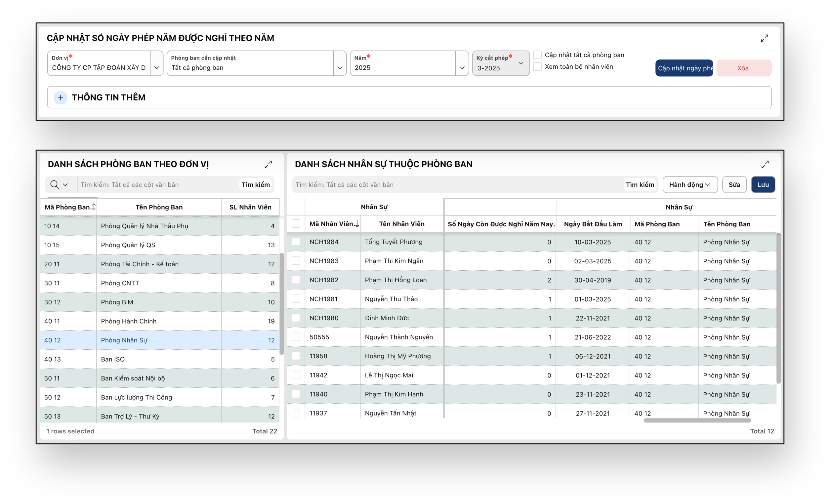Viewport: 831px width, 504px height.
Task: Select the Phòng BIM row
Action: click(159, 302)
